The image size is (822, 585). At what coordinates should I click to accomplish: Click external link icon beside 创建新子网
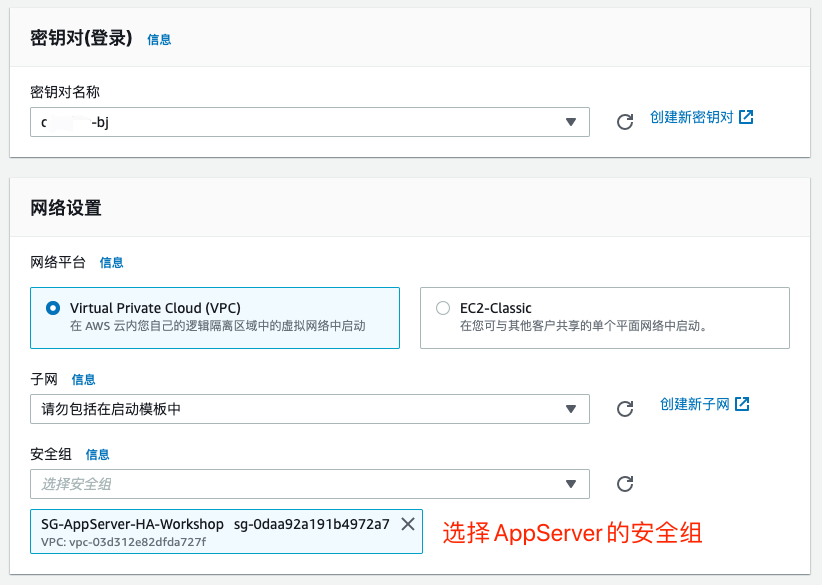click(742, 404)
